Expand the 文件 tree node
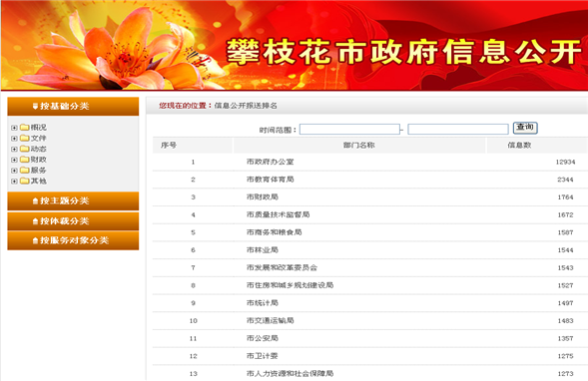The height and width of the screenshot is (381, 588). 14,139
